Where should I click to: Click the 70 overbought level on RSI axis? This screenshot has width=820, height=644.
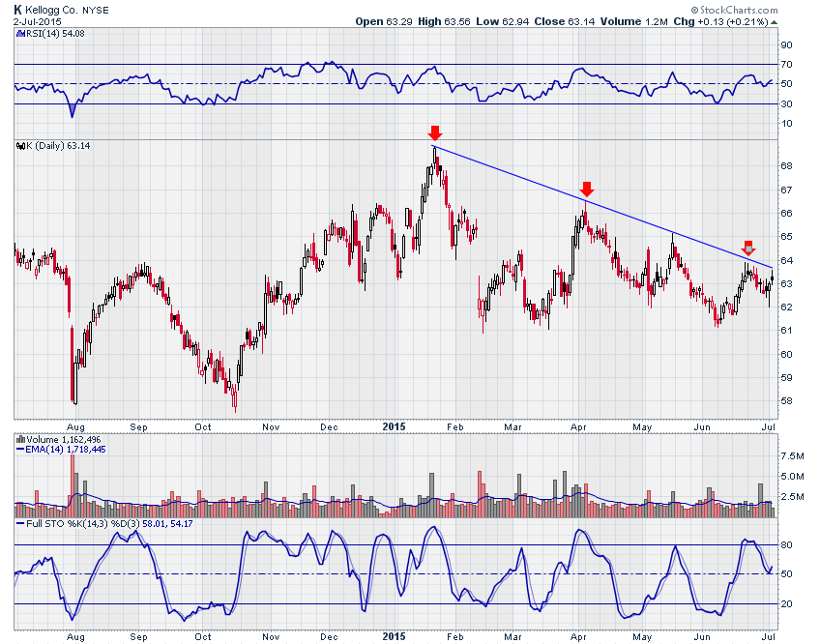(x=786, y=65)
